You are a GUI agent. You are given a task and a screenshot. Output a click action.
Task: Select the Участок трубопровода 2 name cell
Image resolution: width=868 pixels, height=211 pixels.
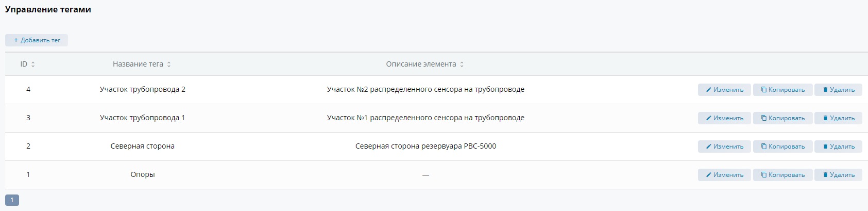[x=143, y=90]
